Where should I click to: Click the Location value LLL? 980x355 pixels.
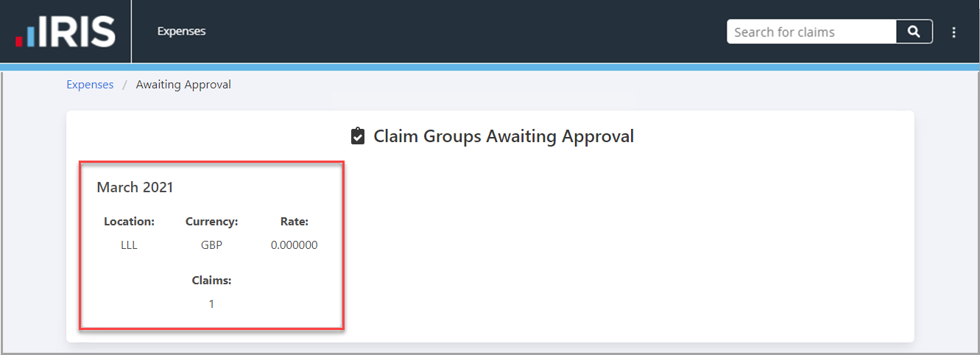tap(129, 245)
